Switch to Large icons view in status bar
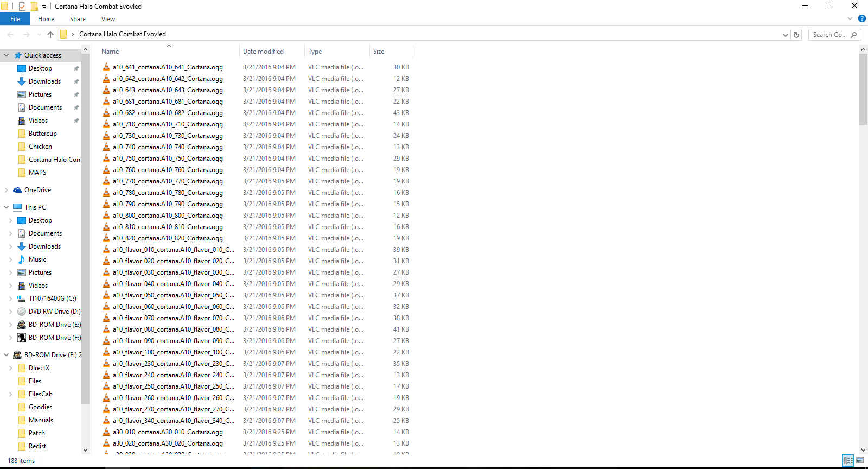Image resolution: width=868 pixels, height=469 pixels. (x=860, y=460)
